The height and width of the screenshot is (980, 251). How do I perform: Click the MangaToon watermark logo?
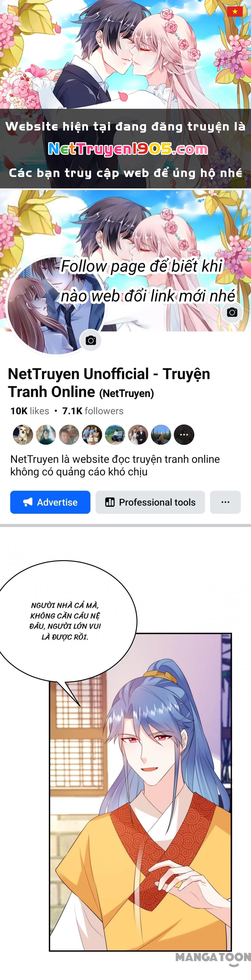[x=213, y=959]
